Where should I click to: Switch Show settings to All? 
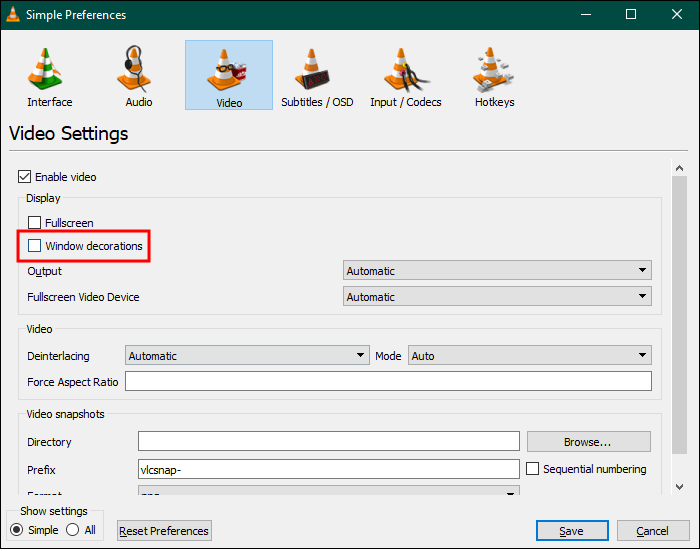point(73,530)
